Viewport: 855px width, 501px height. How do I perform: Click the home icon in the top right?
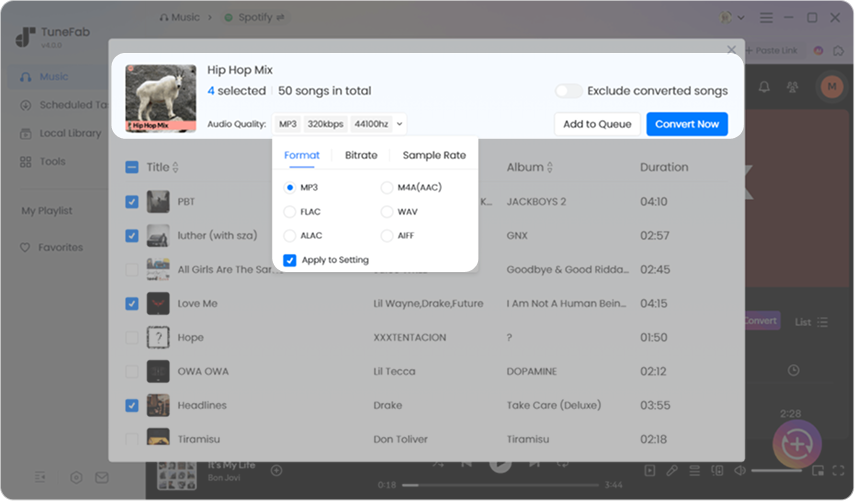click(838, 50)
